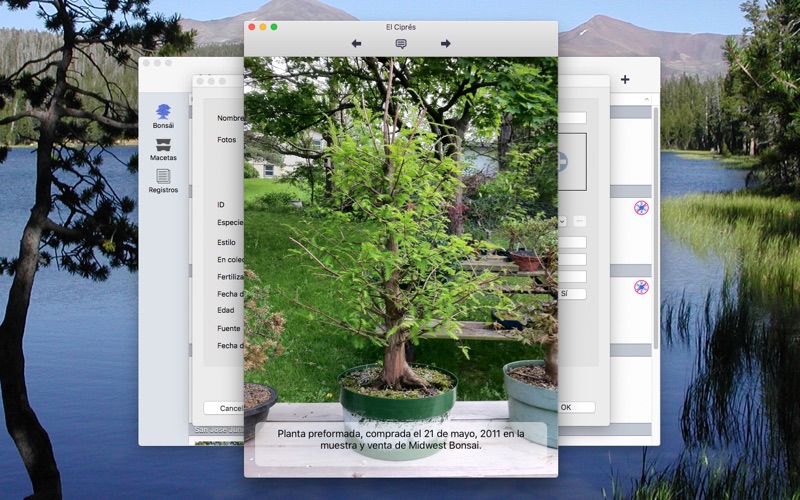
Task: Click the caption text starting 'Planta preformada'
Action: click(x=401, y=439)
